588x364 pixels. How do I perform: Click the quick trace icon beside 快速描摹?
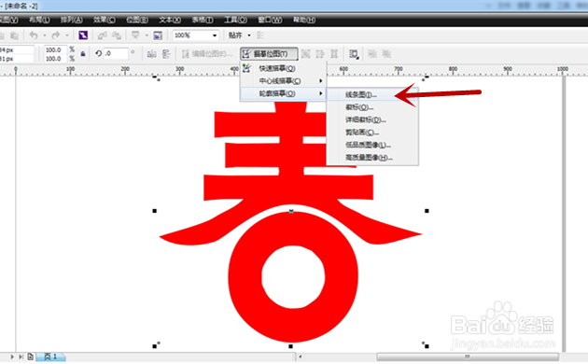coord(246,68)
